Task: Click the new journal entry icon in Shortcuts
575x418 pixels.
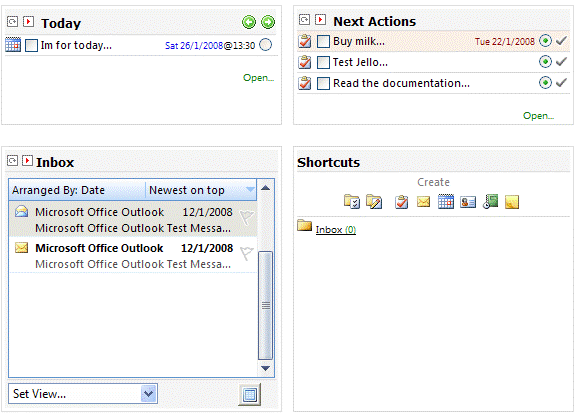Action: coord(490,201)
